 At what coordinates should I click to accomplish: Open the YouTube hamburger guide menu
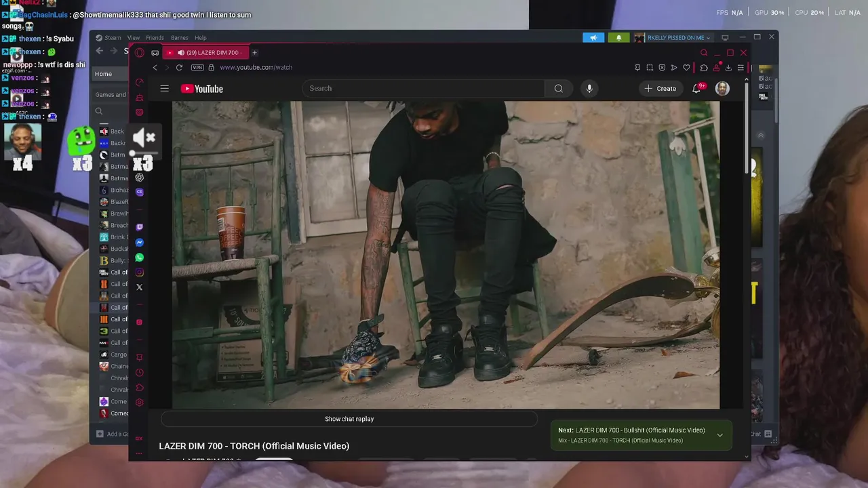tap(164, 89)
